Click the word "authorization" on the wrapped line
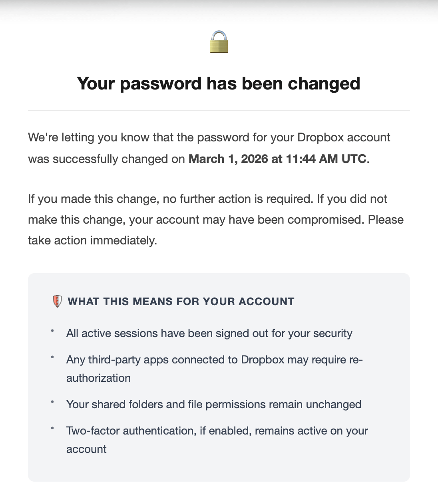 (98, 378)
